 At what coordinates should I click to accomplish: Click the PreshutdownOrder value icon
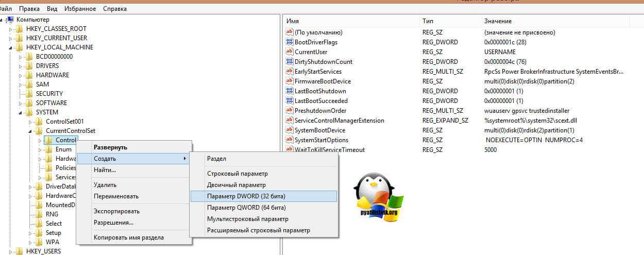289,111
